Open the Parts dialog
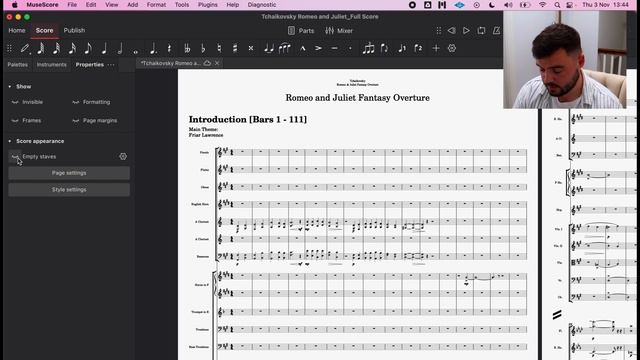Image resolution: width=640 pixels, height=360 pixels. pos(301,31)
